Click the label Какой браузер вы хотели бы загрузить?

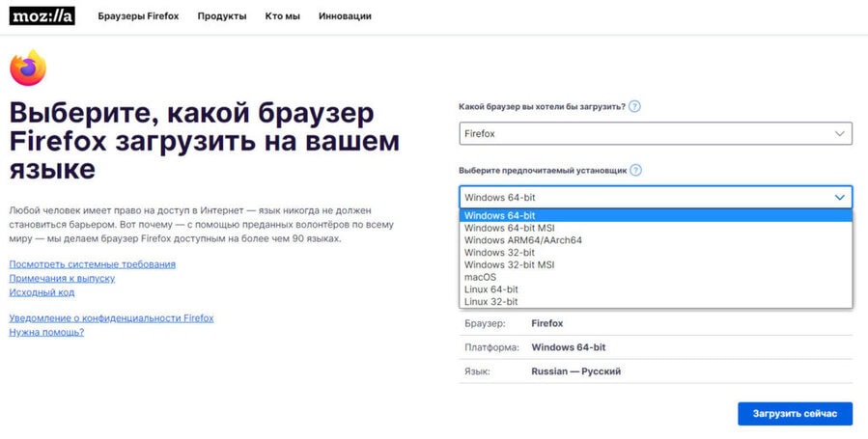click(x=542, y=107)
